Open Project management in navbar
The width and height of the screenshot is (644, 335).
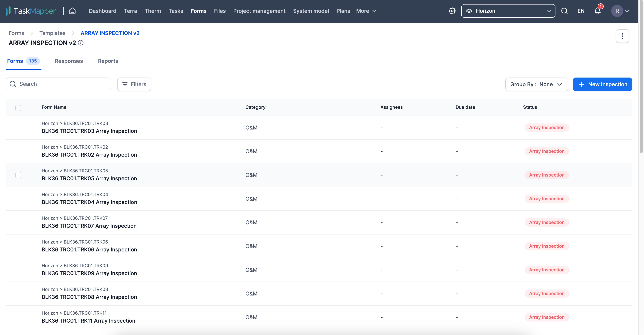pos(259,11)
